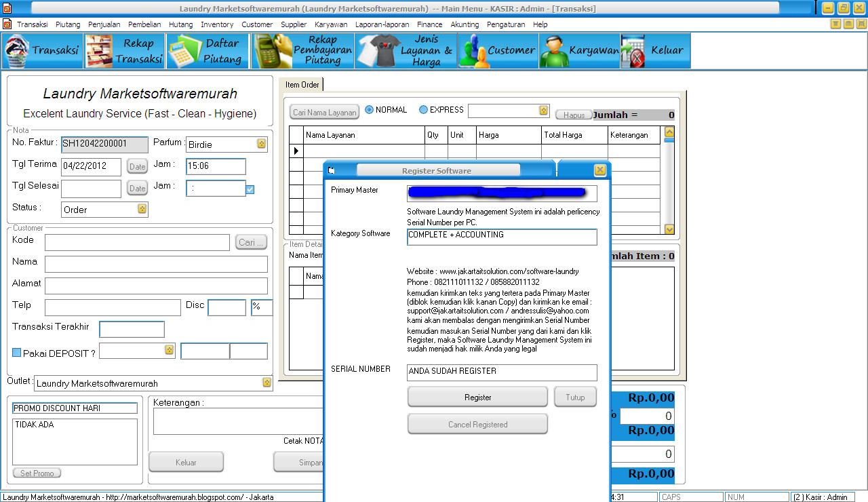
Task: Switch to the Item Order tab
Action: (301, 84)
